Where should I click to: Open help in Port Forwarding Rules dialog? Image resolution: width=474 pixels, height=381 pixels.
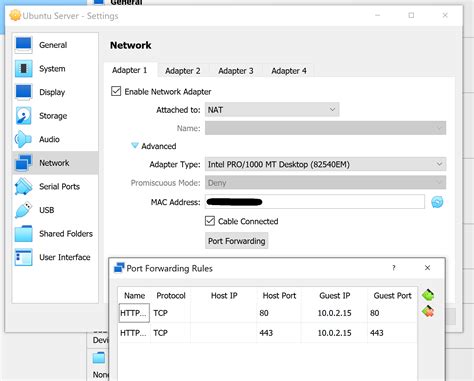pos(394,268)
